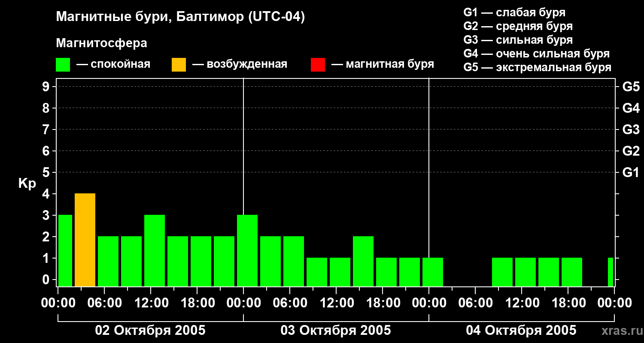Image resolution: width=644 pixels, height=343 pixels.
Task: Select the Kp 2 bar at 18:00 on 02 October
Action: click(201, 262)
